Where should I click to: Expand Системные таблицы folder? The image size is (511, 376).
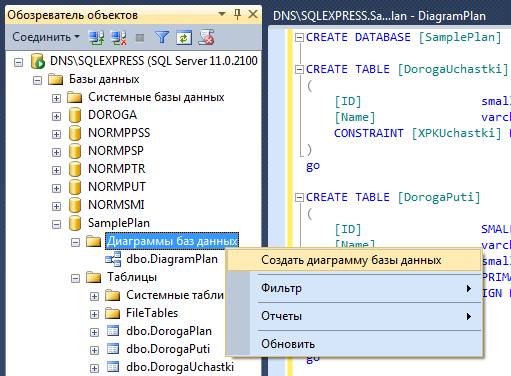[x=94, y=296]
